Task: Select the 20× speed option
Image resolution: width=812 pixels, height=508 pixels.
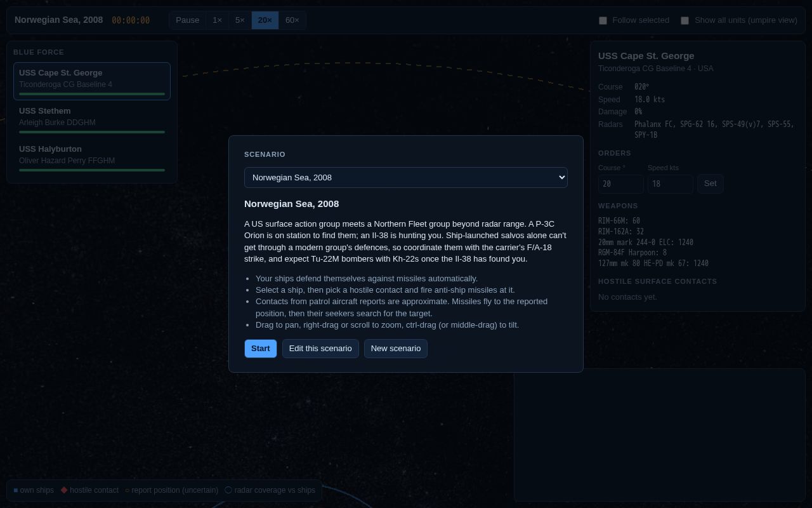Action: 265,20
